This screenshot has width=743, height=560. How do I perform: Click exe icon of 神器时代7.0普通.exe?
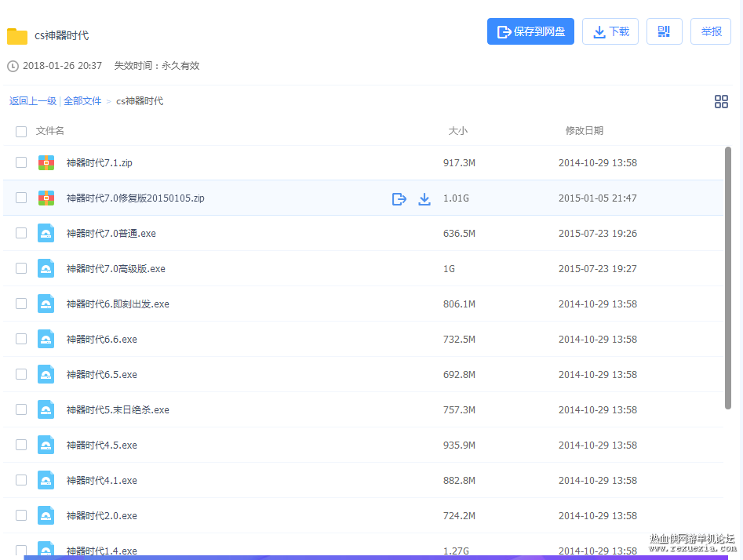(x=46, y=233)
